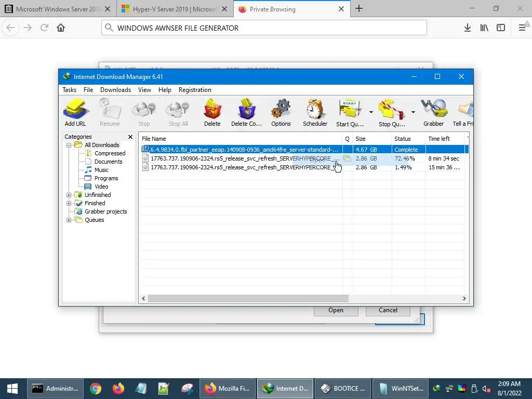Click the Stop Queue icon
Screen dimensions: 532x399
pos(392,113)
